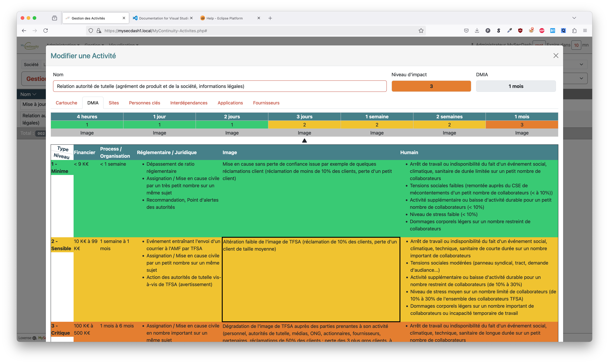
Task: Bookmark this page with star icon
Action: pos(421,31)
